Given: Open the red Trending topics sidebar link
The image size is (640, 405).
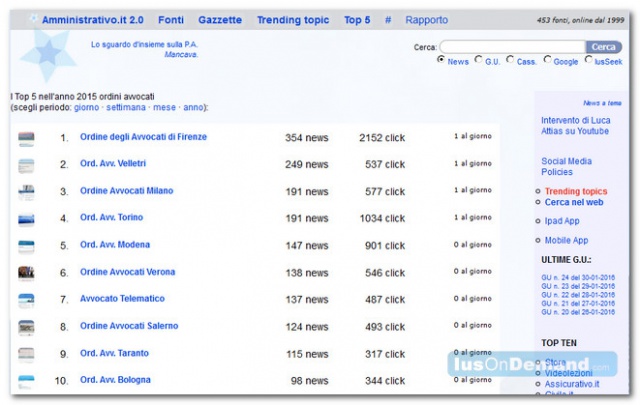Looking at the screenshot, I should (x=576, y=191).
